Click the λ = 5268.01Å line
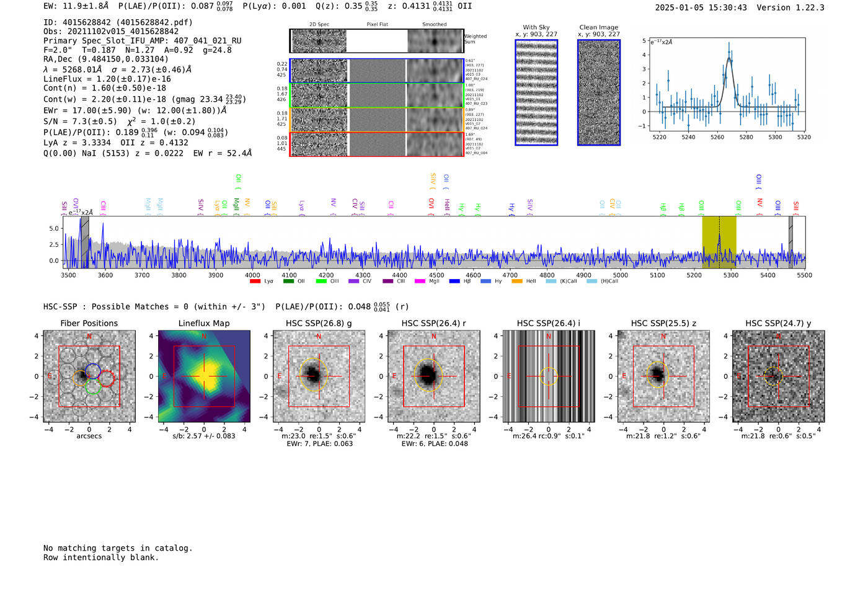This screenshot has width=868, height=591. pyautogui.click(x=118, y=69)
